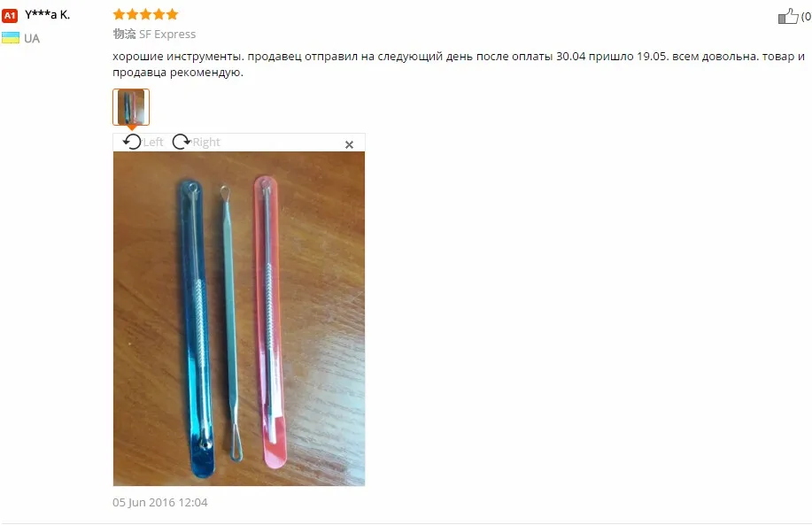Click the review date 05 Jun 2016 12:04
The width and height of the screenshot is (812, 525).
(160, 502)
